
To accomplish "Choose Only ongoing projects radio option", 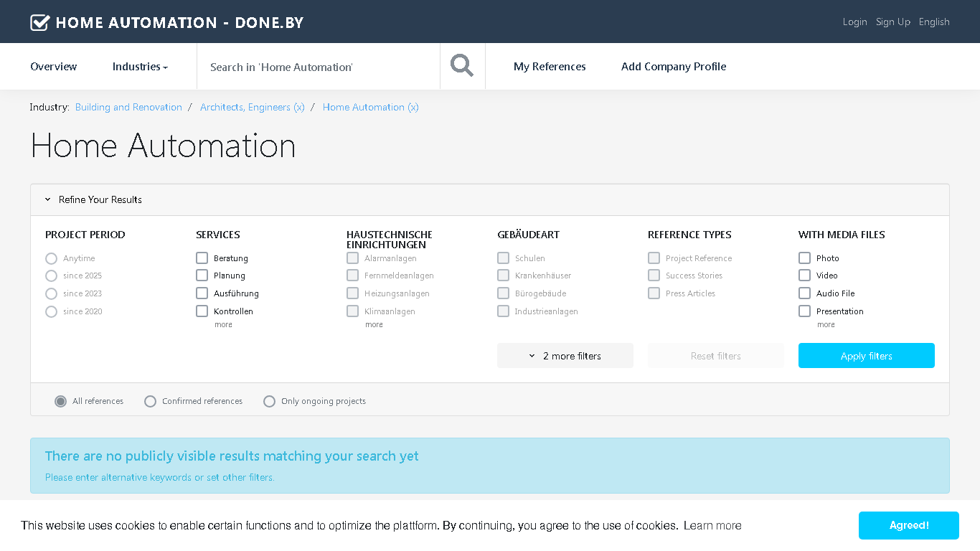I will pyautogui.click(x=269, y=401).
